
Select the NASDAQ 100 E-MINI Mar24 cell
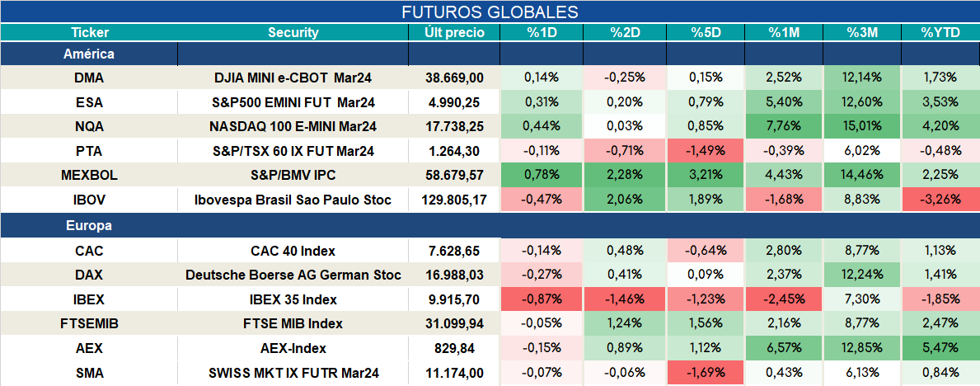[x=293, y=127]
